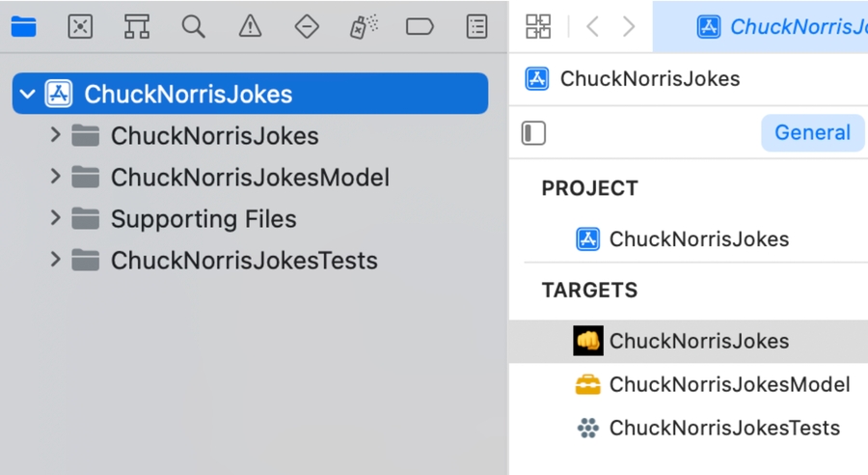This screenshot has width=868, height=475.
Task: Select the ChuckNorrisJokes editor tab
Action: pos(781,27)
